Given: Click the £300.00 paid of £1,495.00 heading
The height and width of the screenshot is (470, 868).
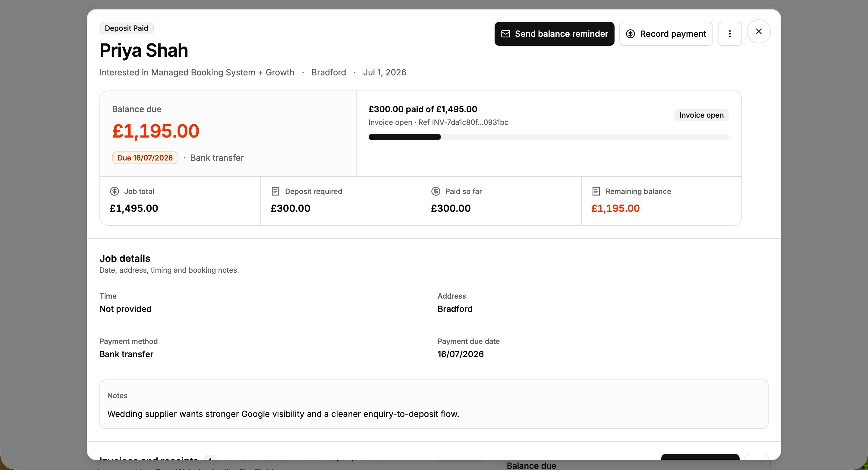Looking at the screenshot, I should (423, 109).
